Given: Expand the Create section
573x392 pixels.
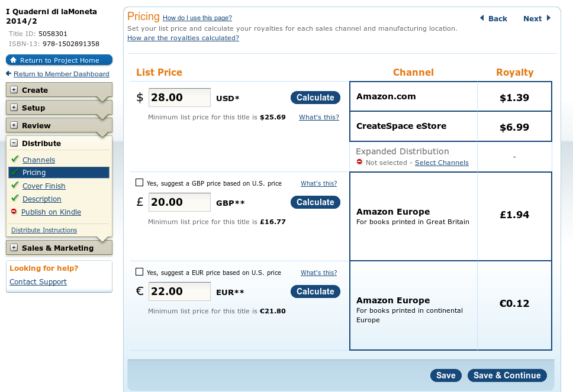Looking at the screenshot, I should pyautogui.click(x=14, y=90).
